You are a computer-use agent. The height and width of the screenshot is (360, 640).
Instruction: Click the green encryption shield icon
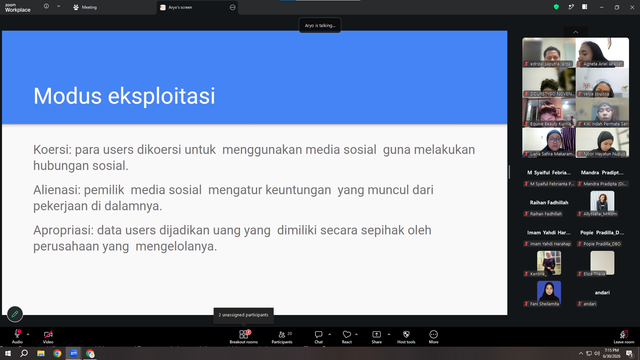pos(556,7)
